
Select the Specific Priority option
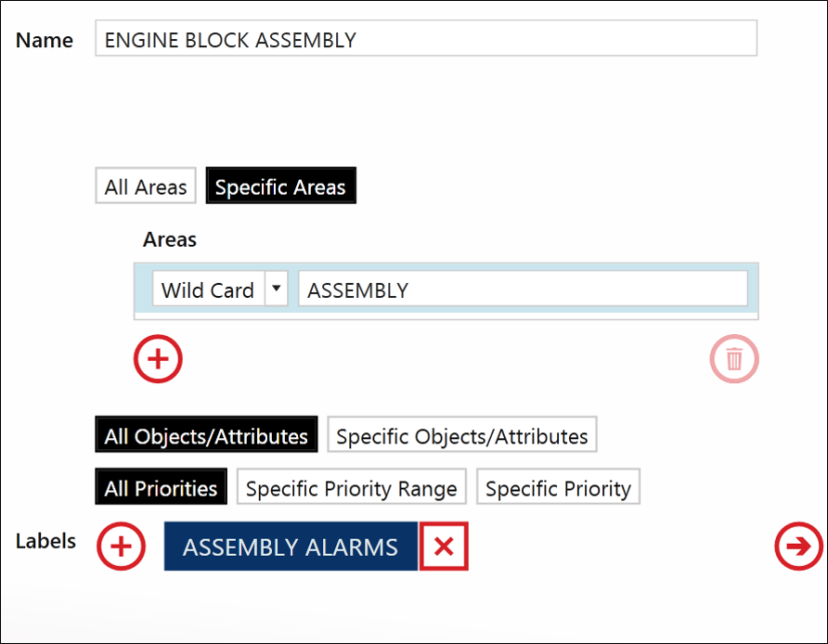(x=558, y=486)
